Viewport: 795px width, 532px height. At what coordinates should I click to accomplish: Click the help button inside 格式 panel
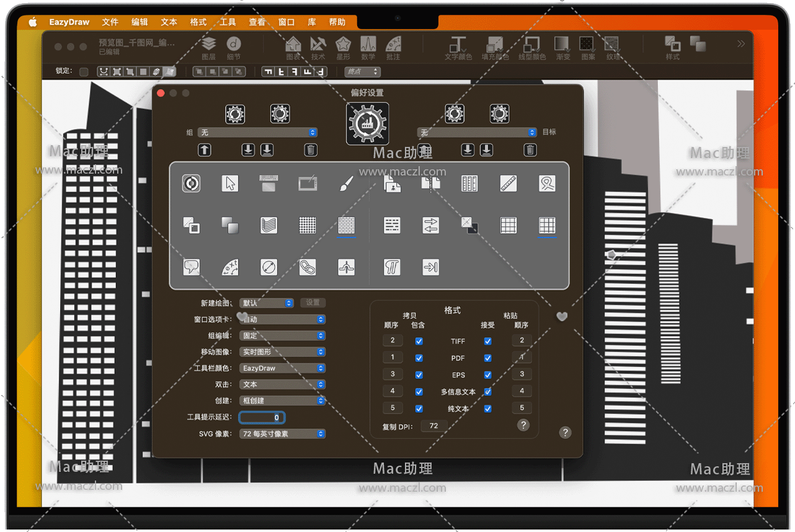click(x=523, y=425)
